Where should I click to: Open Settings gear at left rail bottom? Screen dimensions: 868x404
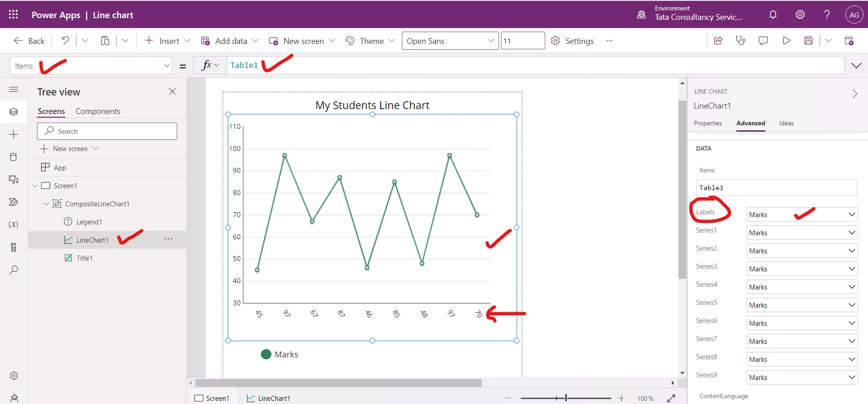coord(14,375)
